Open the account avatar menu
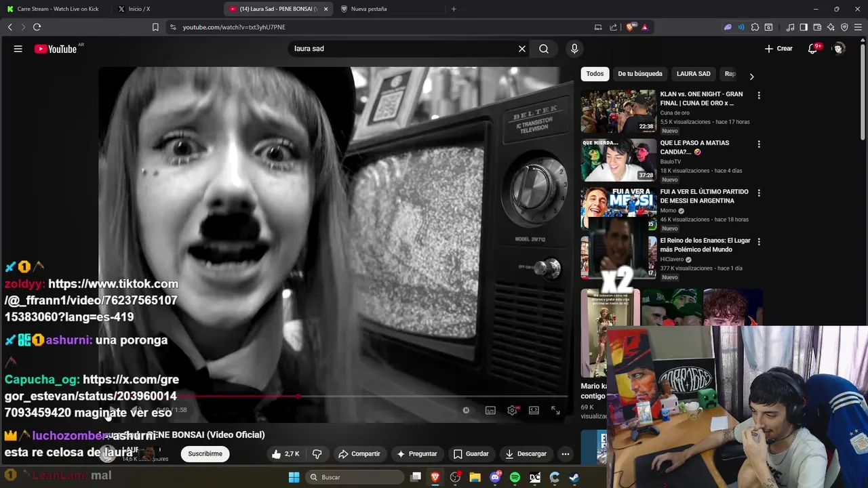Image resolution: width=868 pixels, height=488 pixels. (839, 49)
